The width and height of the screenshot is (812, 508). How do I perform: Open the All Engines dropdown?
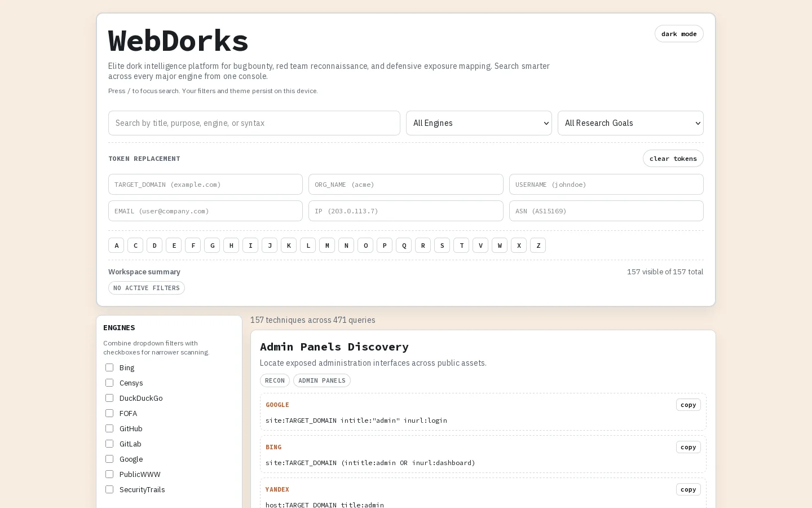479,123
